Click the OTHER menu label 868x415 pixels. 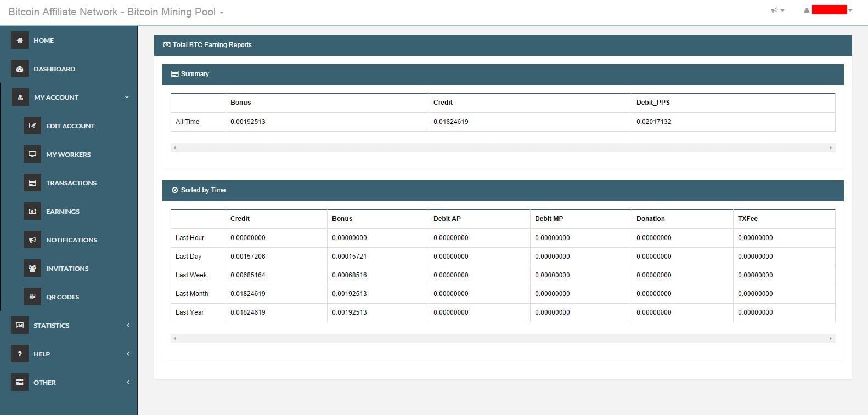coord(44,383)
